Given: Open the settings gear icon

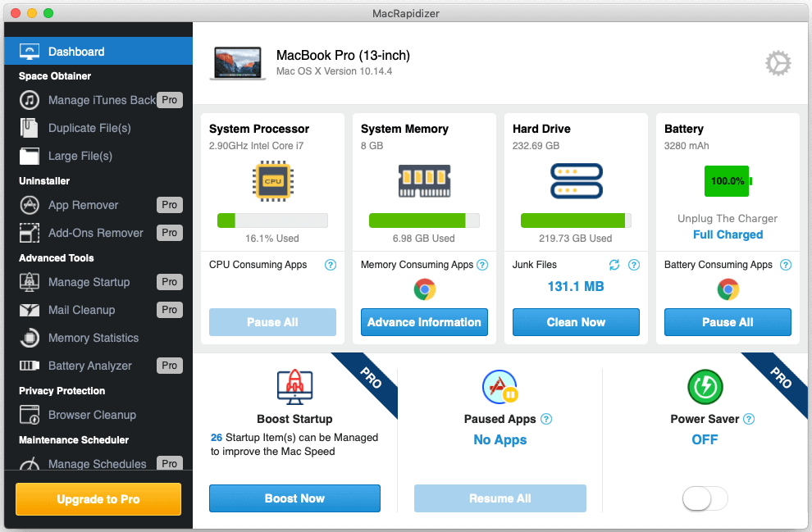Looking at the screenshot, I should pyautogui.click(x=778, y=63).
